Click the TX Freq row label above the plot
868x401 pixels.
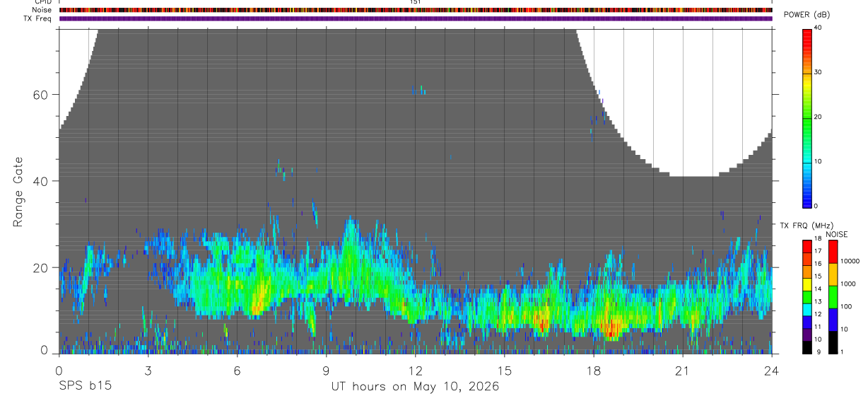(x=38, y=18)
